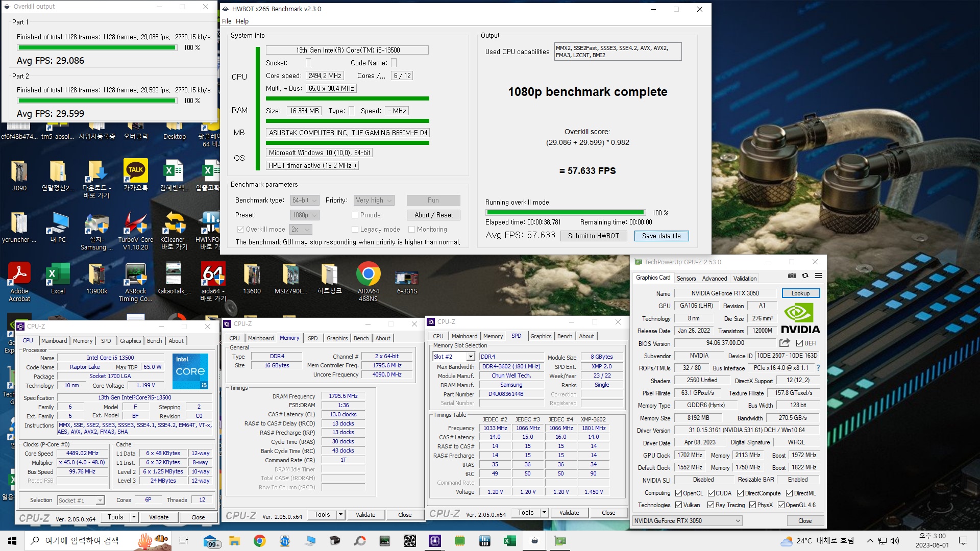
Task: Switch to the Advanced tab in GPU-Z
Action: 714,279
